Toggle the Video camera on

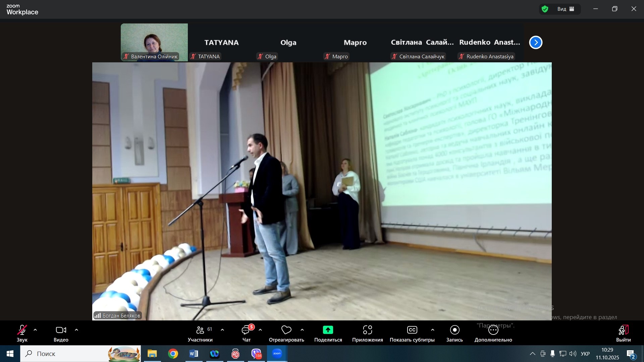[61, 330]
